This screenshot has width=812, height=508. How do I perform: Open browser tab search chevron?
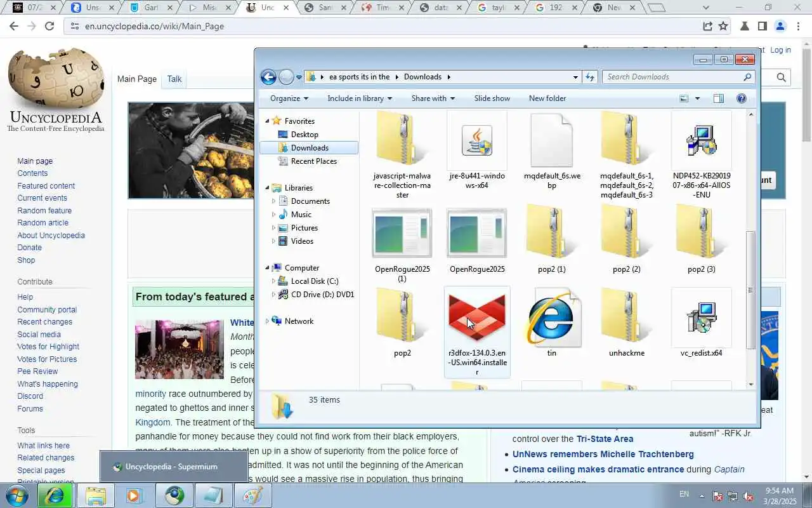(706, 8)
